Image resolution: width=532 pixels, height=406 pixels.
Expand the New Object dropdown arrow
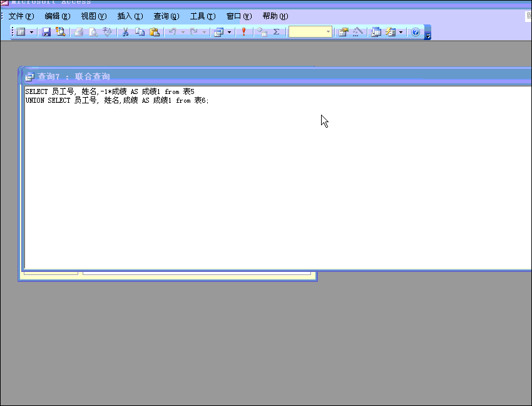401,32
